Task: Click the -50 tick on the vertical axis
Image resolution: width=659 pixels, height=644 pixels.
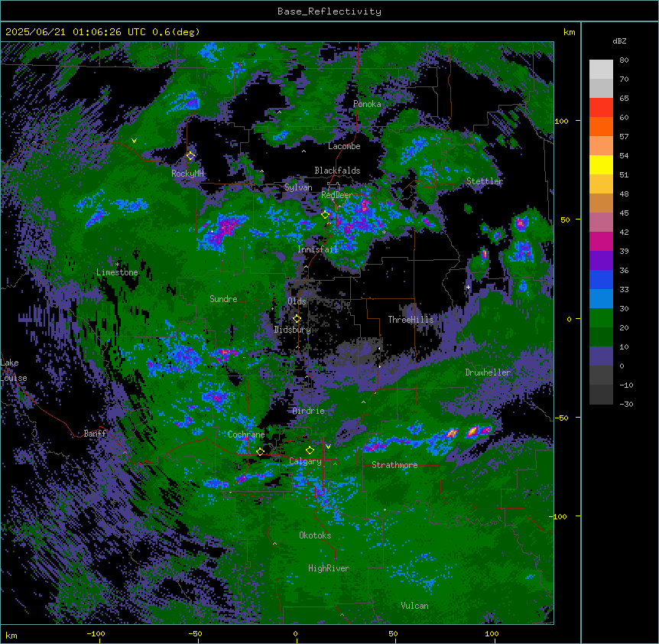Action: click(561, 418)
